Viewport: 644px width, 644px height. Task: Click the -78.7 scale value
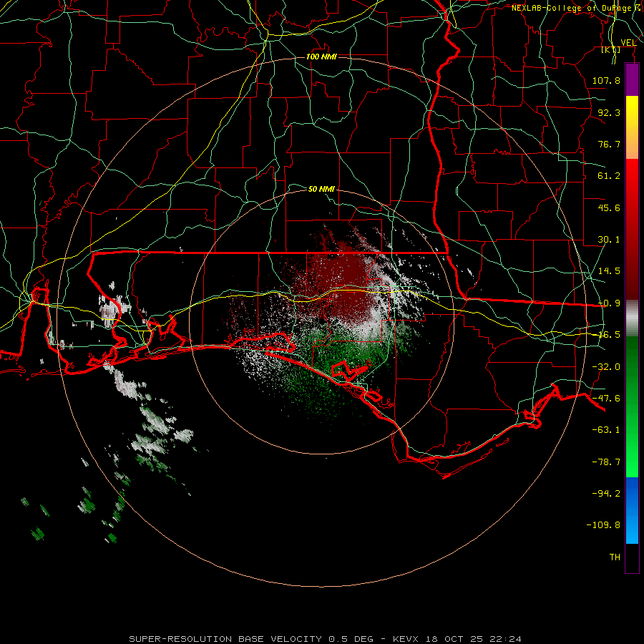(606, 462)
